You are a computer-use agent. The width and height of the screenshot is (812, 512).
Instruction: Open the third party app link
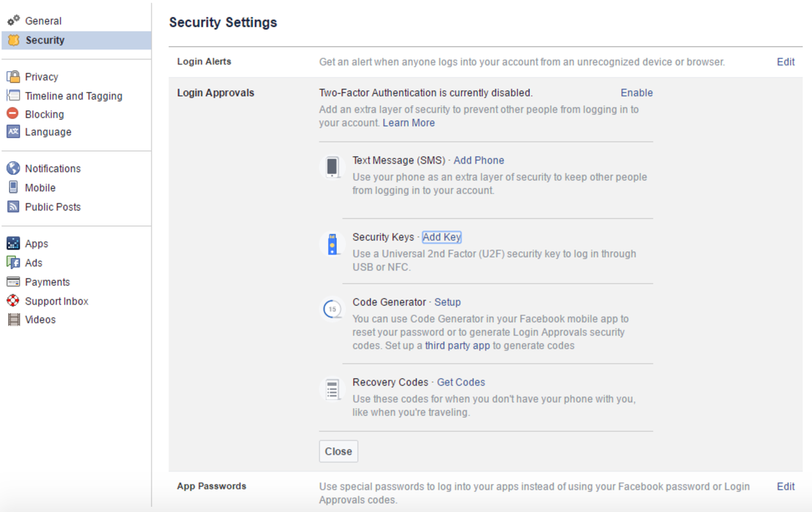[457, 346]
